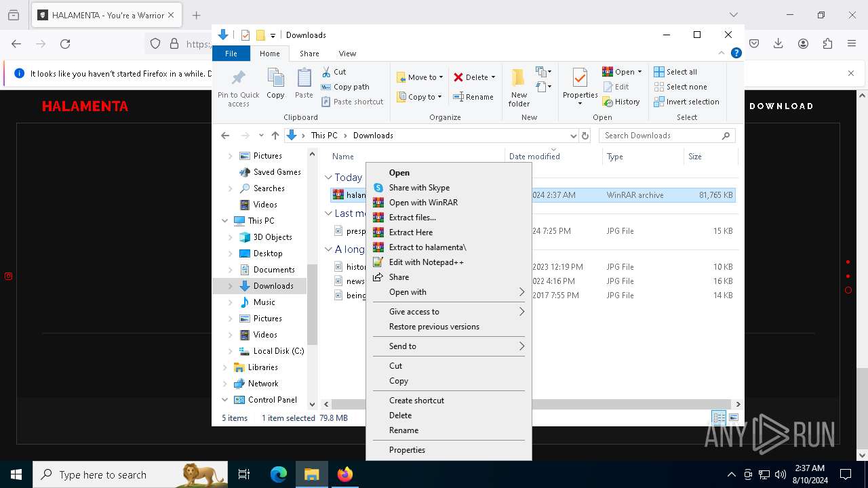Switch to large icons view button

point(733,418)
